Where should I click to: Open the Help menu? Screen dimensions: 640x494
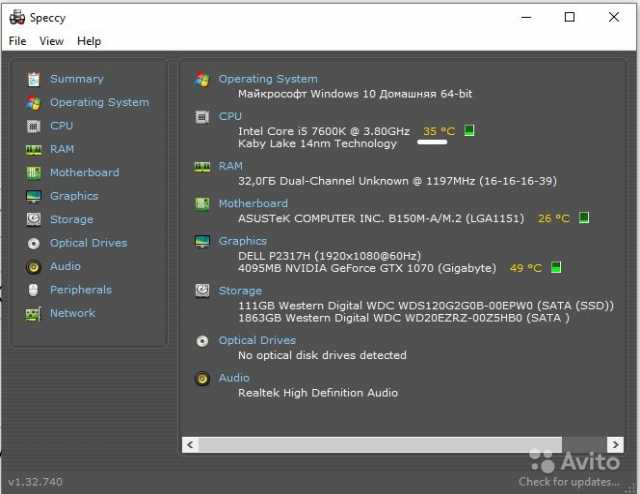pyautogui.click(x=89, y=41)
